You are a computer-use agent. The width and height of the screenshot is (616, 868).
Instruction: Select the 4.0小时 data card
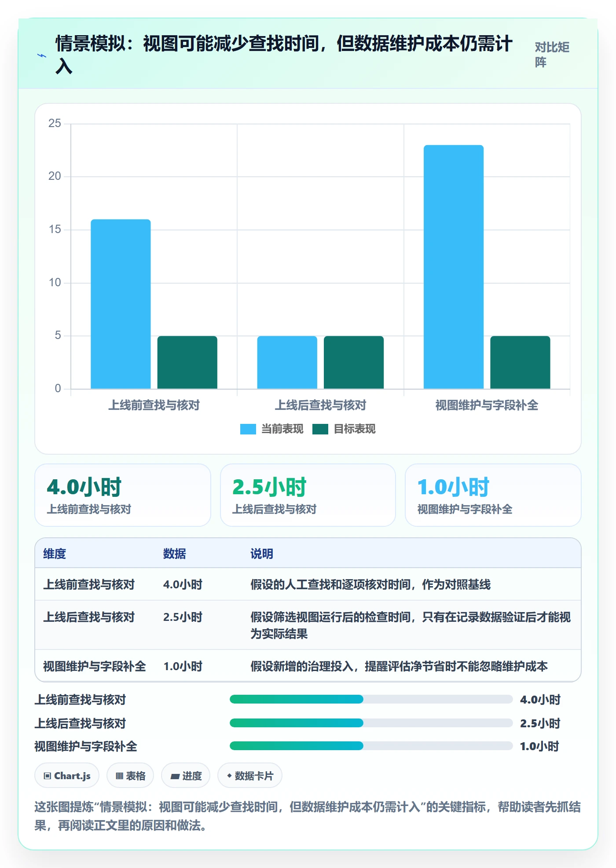(123, 495)
